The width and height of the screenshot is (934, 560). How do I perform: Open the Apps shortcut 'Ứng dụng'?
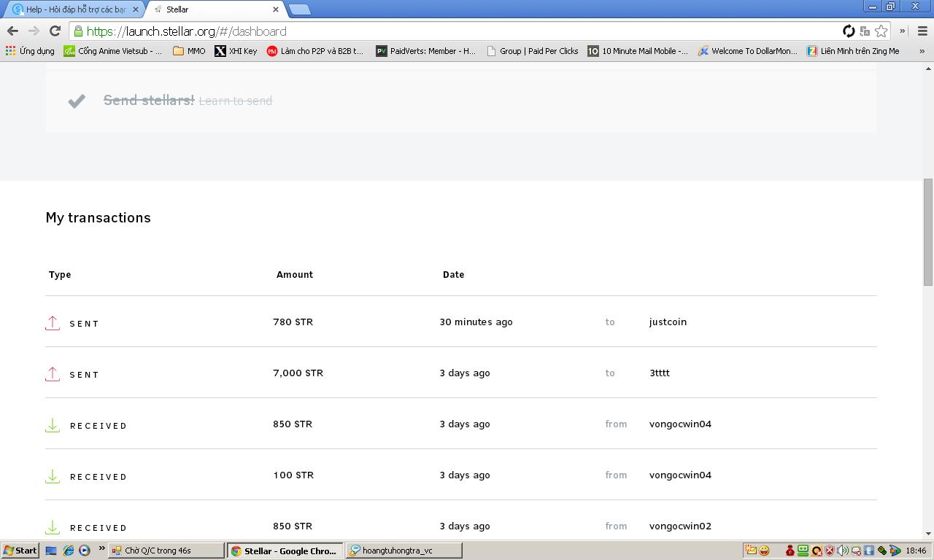coord(30,51)
